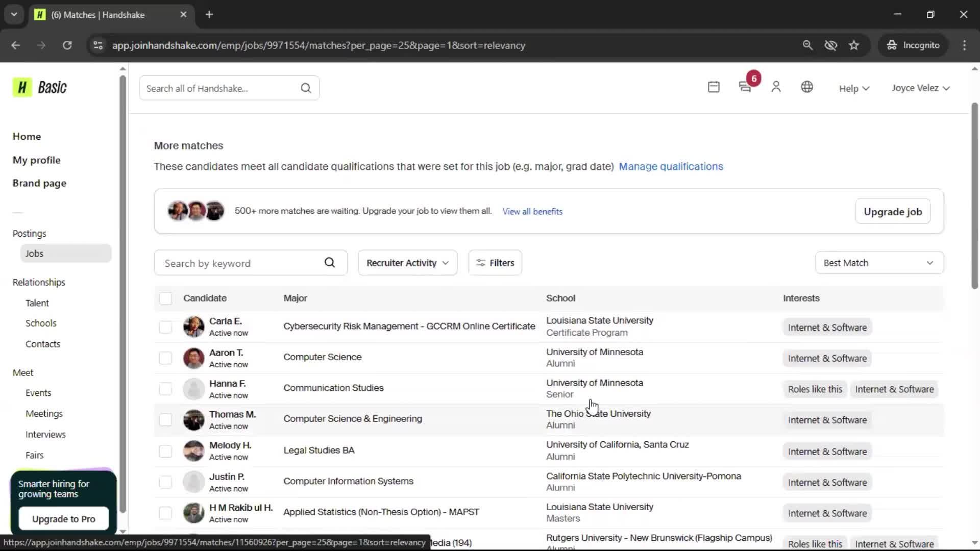
Task: Click Carla E.'s avatar photo
Action: [193, 327]
